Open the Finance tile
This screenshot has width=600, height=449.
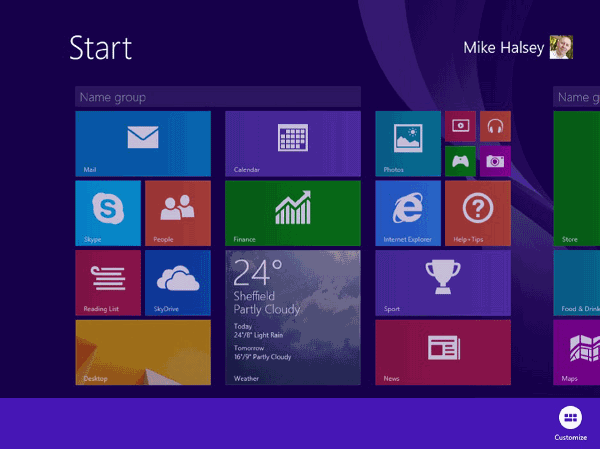coord(292,212)
